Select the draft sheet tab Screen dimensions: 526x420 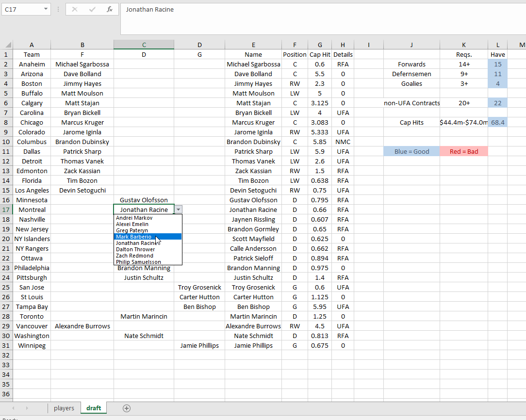coord(94,408)
